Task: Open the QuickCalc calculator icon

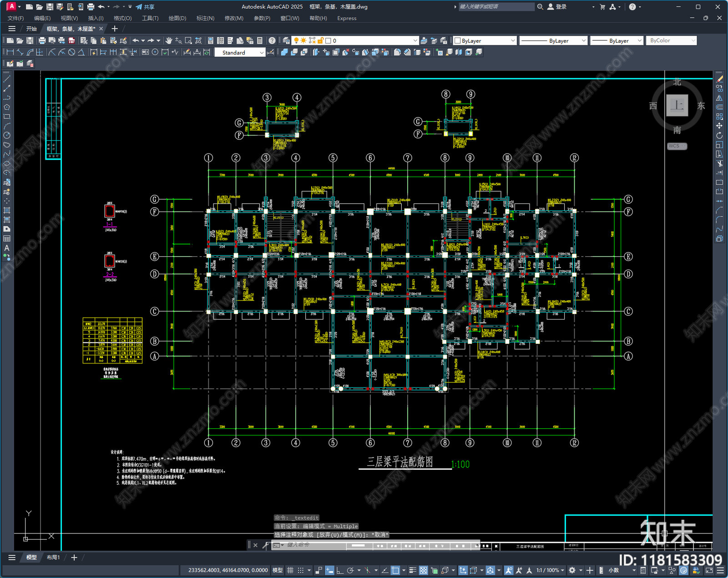Action: coord(260,41)
